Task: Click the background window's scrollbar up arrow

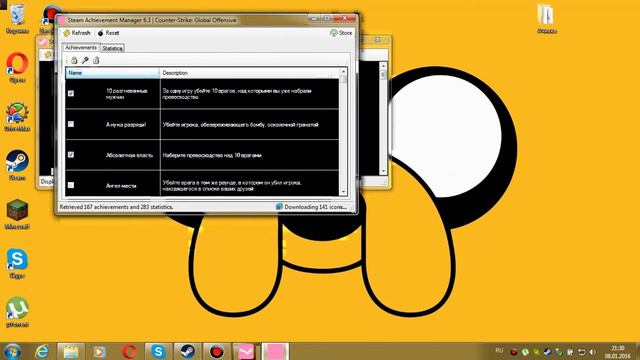Action: click(x=383, y=65)
